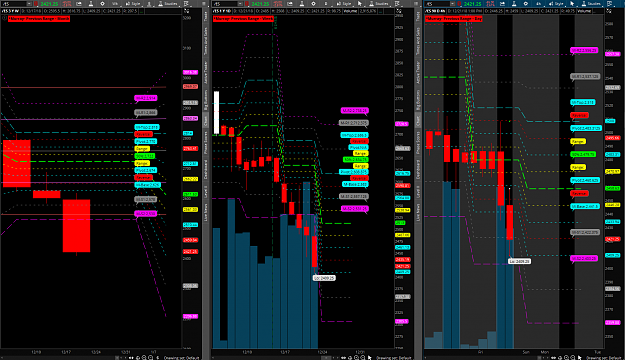This screenshot has height=360, width=625.
Task: Open Times and Sales sidebar tab beside left chart
Action: click(206, 41)
